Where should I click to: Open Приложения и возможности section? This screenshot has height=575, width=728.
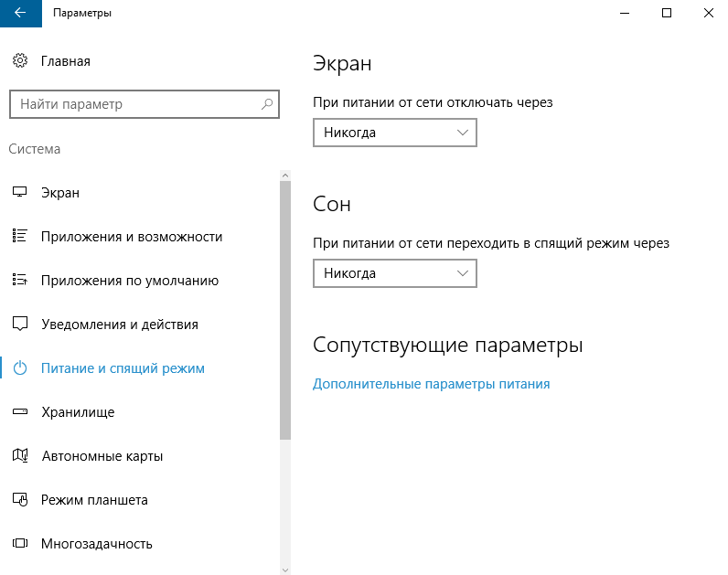coord(132,237)
